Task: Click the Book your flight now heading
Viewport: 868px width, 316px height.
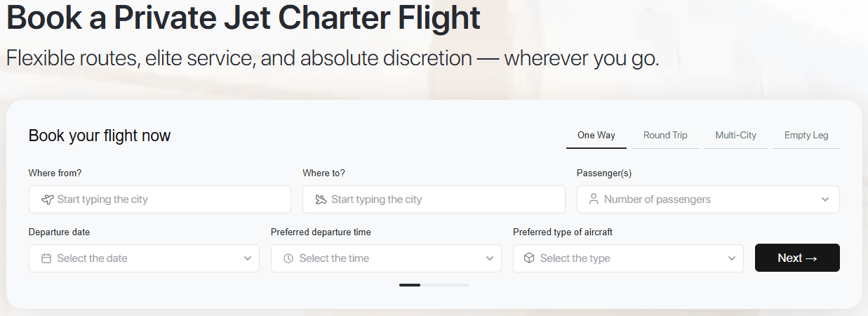Action: click(x=100, y=136)
